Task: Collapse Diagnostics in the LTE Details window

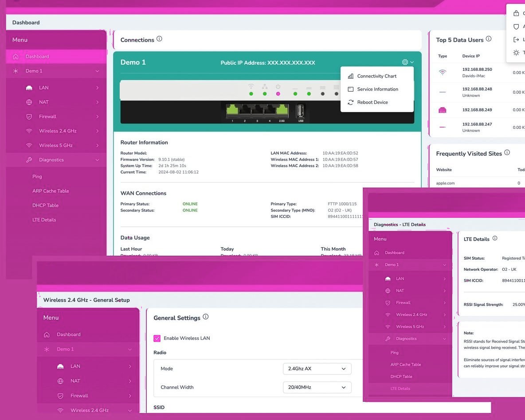Action: [x=410, y=338]
